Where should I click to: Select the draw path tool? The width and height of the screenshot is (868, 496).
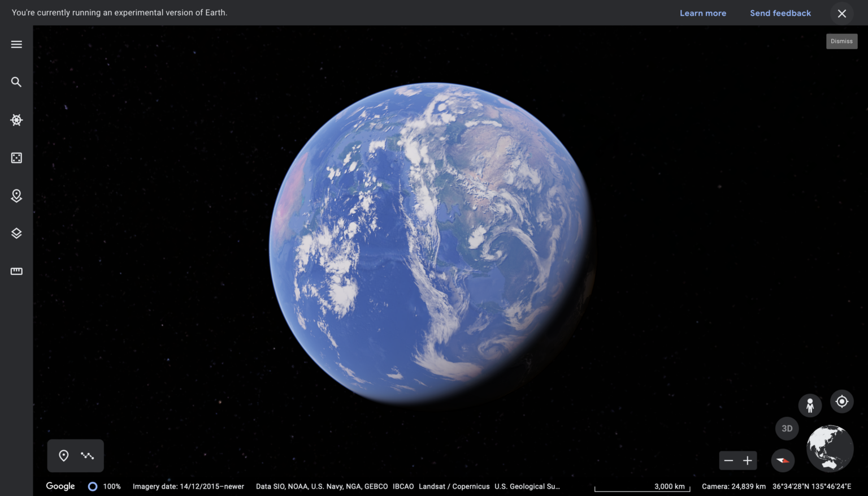click(x=88, y=456)
